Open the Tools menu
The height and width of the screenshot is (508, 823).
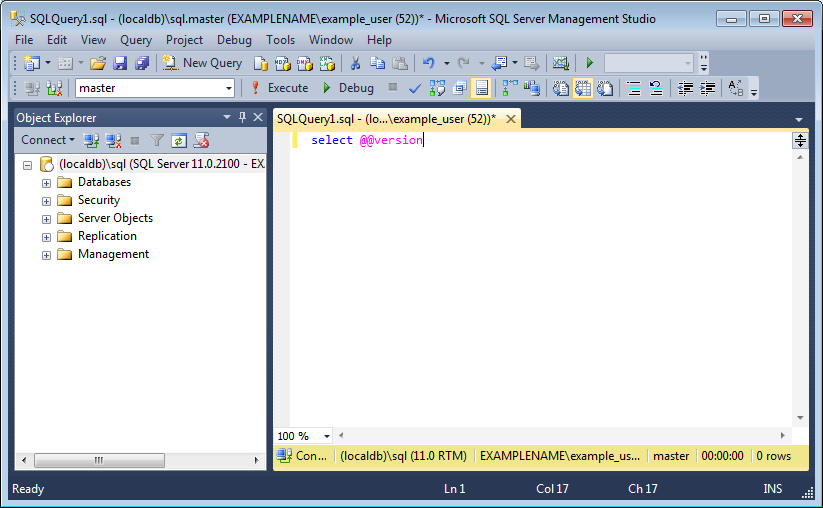(280, 40)
